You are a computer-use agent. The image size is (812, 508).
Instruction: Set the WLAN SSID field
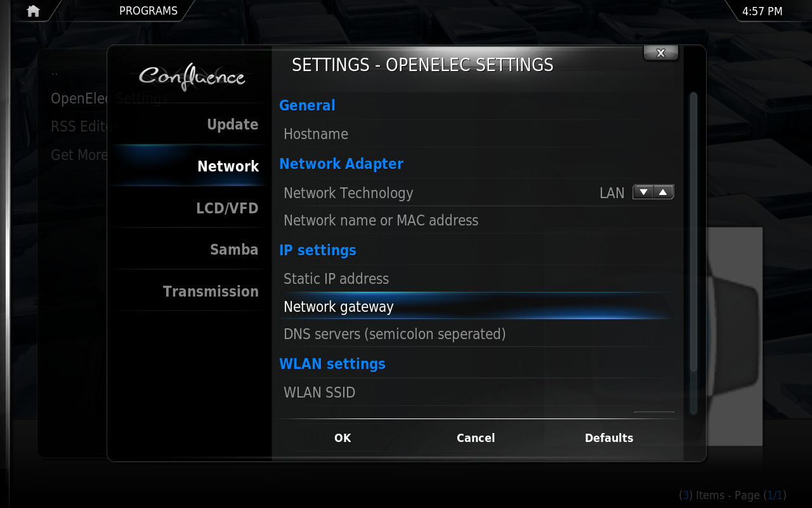476,392
